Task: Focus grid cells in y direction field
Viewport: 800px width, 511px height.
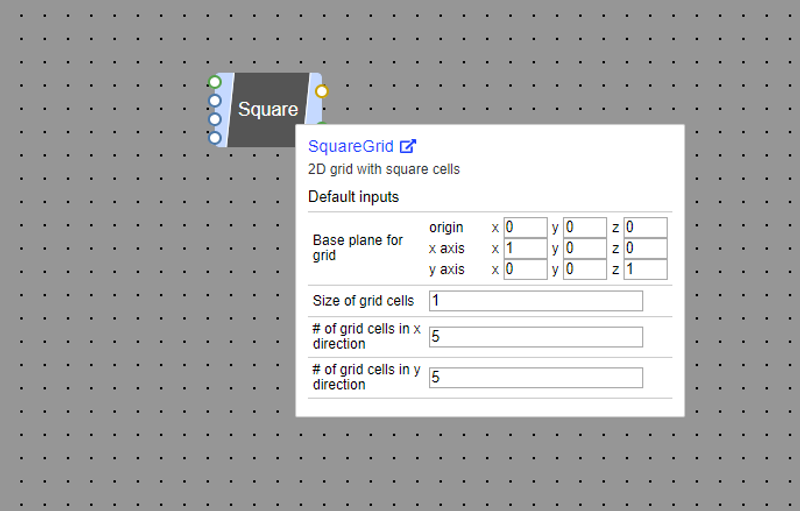Action: pyautogui.click(x=536, y=378)
